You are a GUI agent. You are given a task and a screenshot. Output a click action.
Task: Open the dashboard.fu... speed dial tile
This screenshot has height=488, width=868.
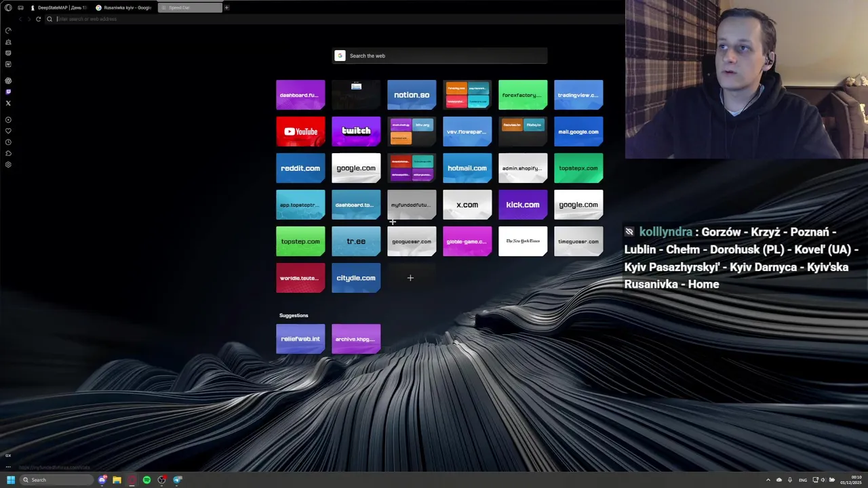[x=300, y=95]
